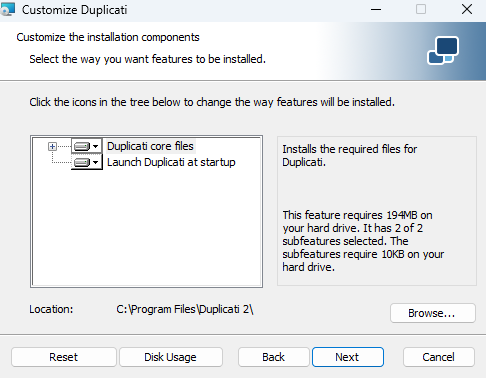Open the Launch Duplicati at startup install-mode dropdown
486x378 pixels.
pos(87,162)
